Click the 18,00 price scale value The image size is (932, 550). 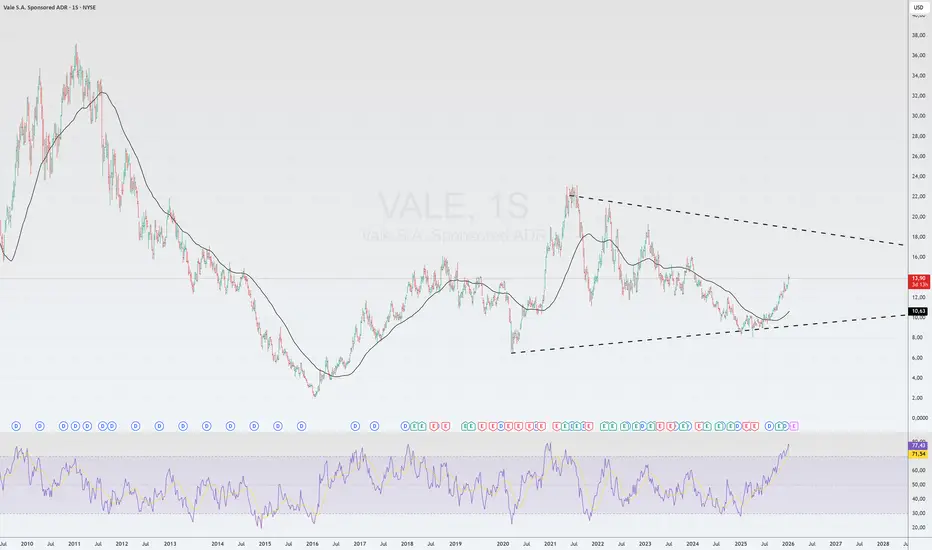[918, 237]
